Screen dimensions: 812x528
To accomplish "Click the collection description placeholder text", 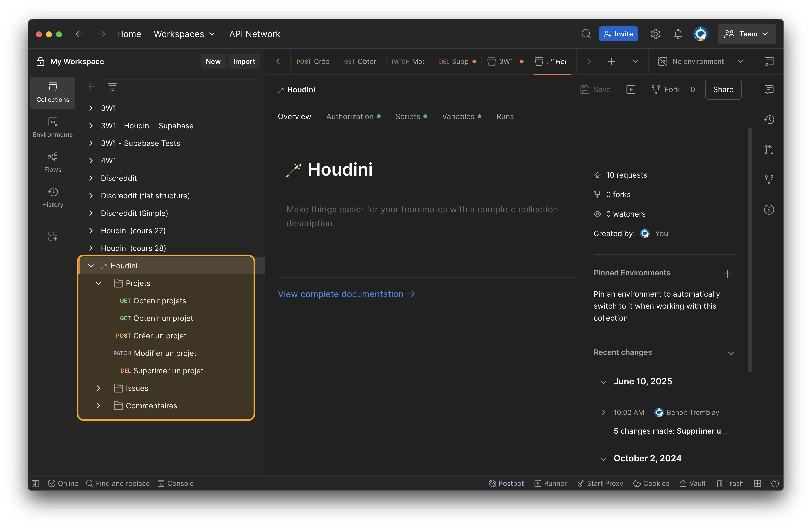I will coord(422,216).
